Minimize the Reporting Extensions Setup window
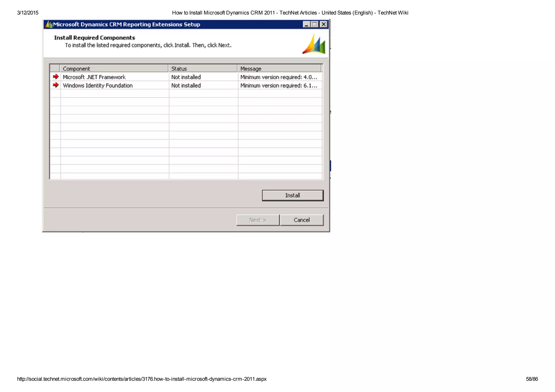The height and width of the screenshot is (392, 555). click(306, 24)
